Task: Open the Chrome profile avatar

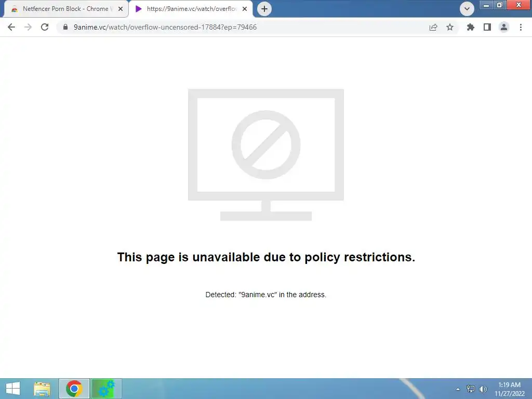Action: [x=504, y=27]
